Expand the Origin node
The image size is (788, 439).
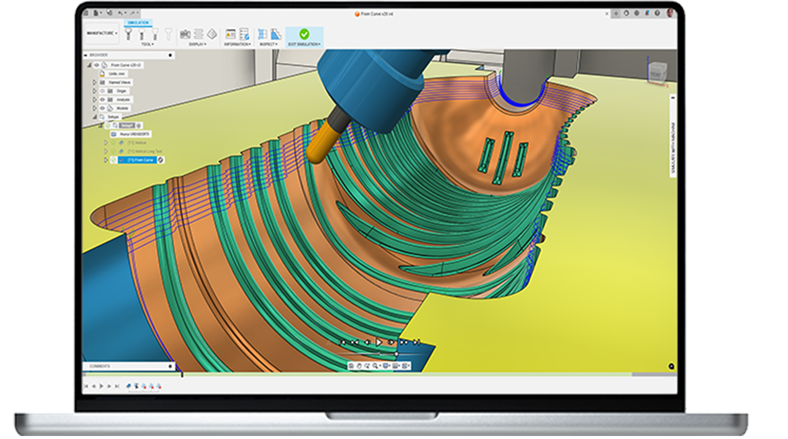click(x=94, y=91)
